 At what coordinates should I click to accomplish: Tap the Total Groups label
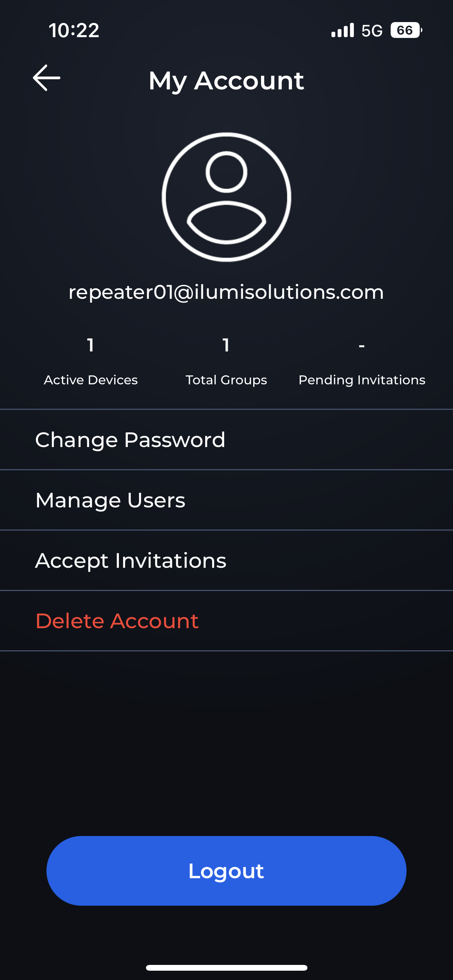point(226,380)
